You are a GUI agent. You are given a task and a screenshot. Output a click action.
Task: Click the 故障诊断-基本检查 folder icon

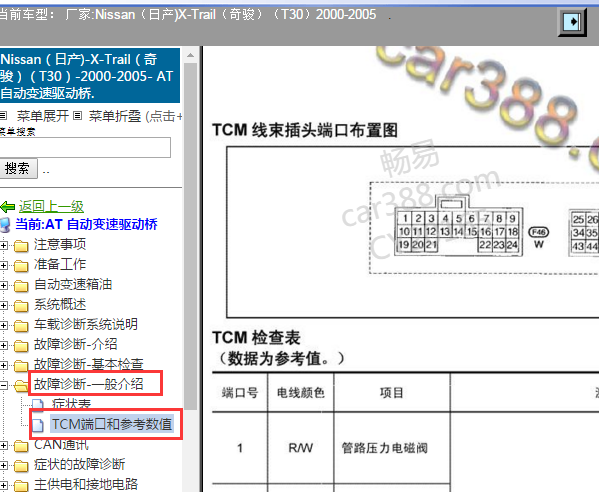pyautogui.click(x=21, y=366)
